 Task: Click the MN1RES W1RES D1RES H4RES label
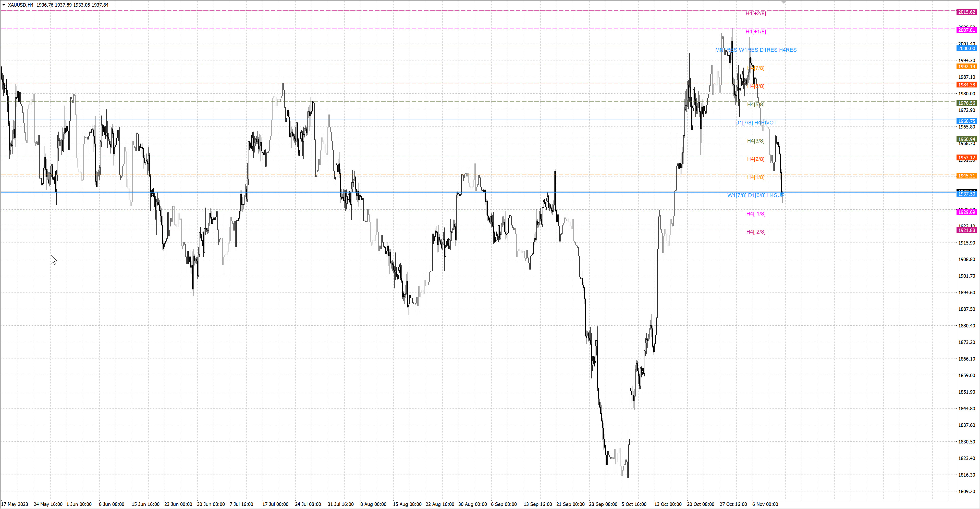pos(755,50)
